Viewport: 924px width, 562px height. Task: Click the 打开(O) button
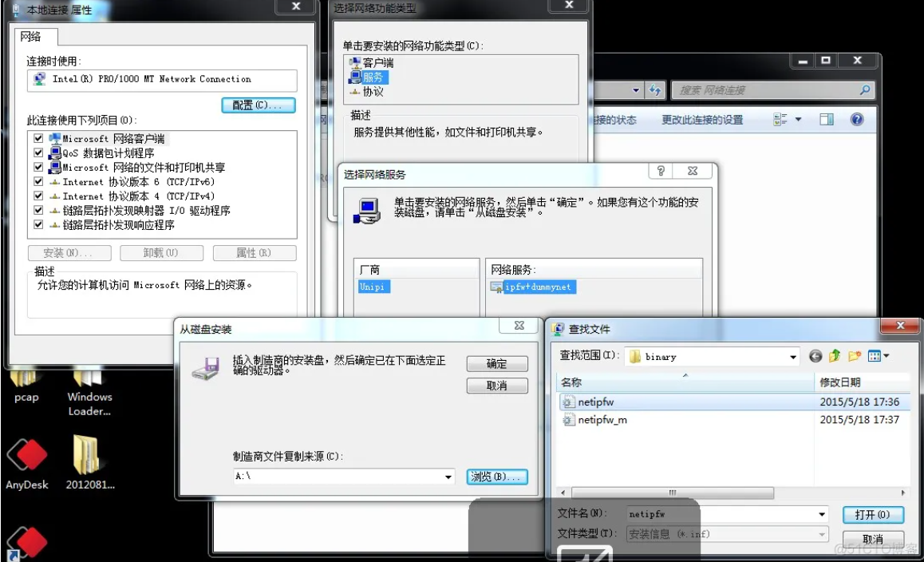point(873,515)
